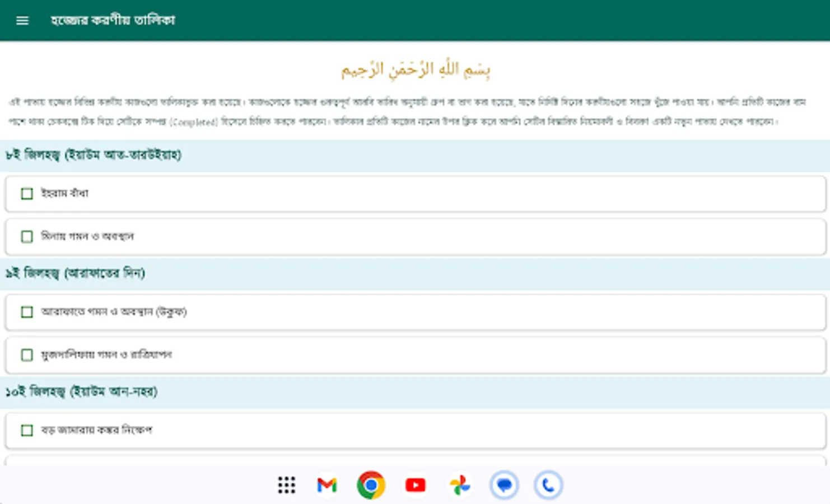Image resolution: width=830 pixels, height=504 pixels.
Task: Tick the বড় জামারায় কঙ্কর নিক্ষেপ checkbox
Action: (x=27, y=430)
